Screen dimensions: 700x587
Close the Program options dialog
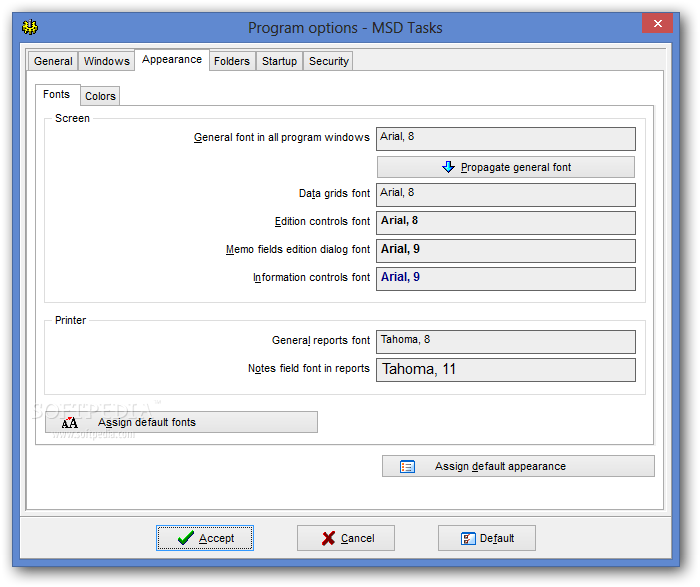point(656,24)
